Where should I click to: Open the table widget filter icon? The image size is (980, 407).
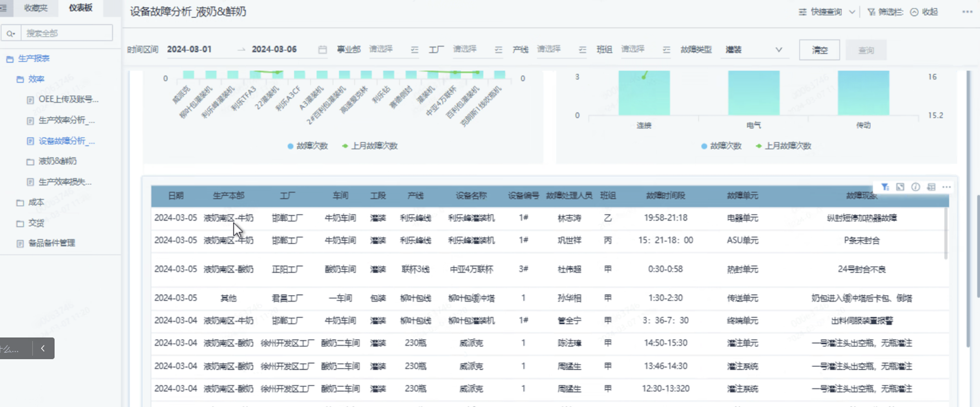click(x=885, y=187)
